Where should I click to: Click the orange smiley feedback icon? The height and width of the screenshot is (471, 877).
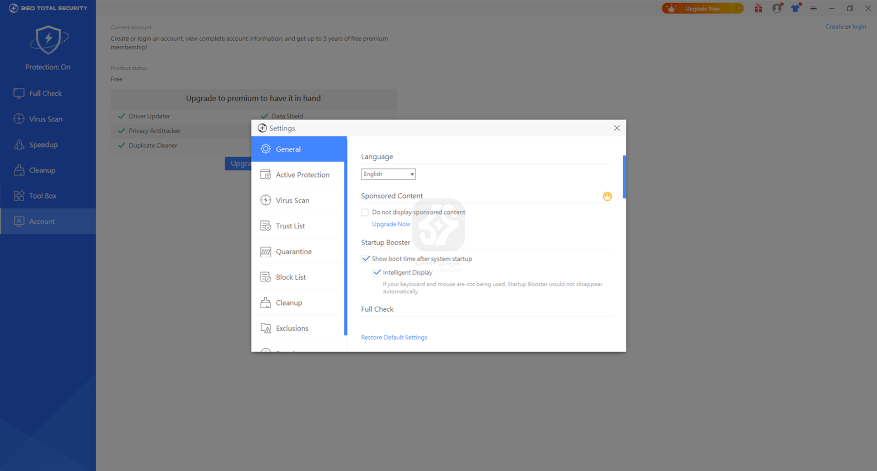tap(607, 196)
